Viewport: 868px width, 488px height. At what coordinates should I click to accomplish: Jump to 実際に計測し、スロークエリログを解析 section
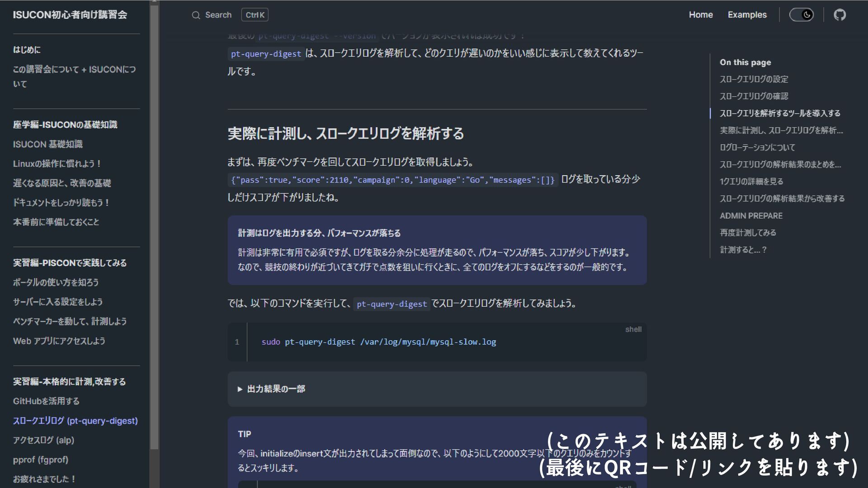(781, 131)
